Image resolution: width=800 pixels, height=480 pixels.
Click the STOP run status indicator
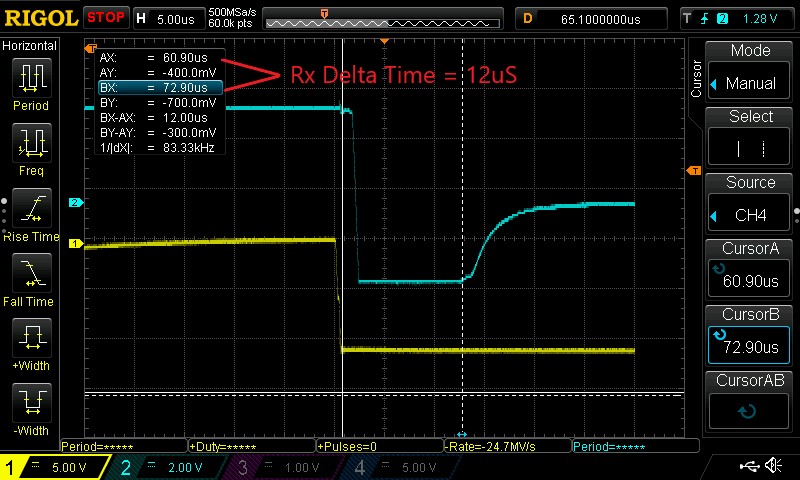point(106,18)
